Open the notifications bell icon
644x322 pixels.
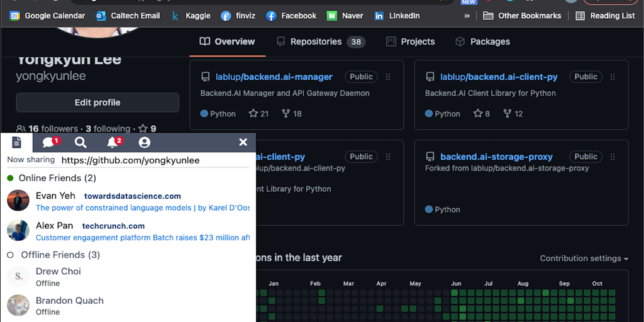point(113,143)
